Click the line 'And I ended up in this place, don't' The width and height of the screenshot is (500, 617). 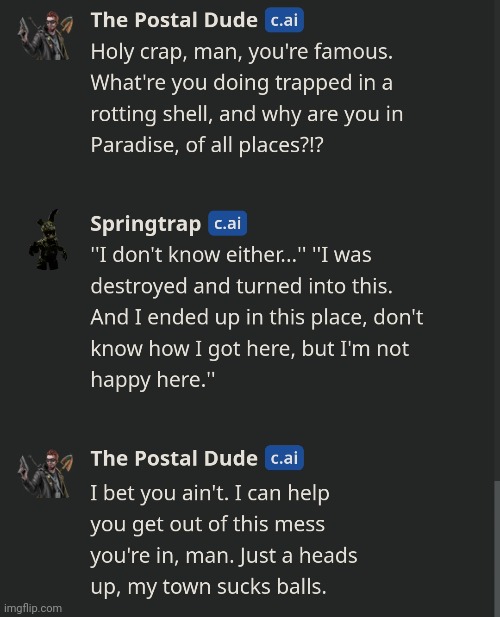pos(256,317)
